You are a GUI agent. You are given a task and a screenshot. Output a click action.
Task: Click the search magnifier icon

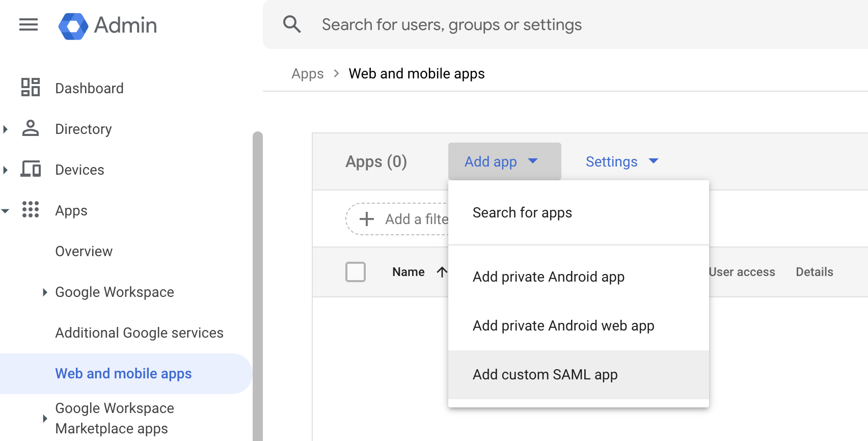292,24
